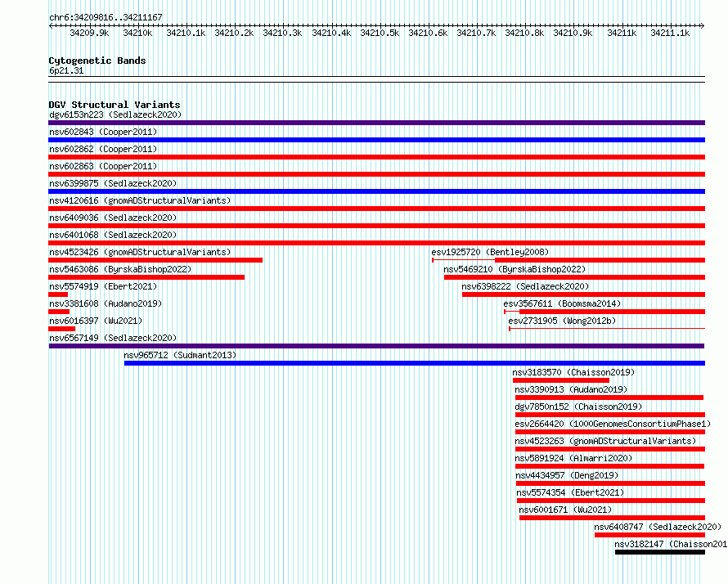Click the 34210k ruler tick label
Viewport: 728px width, 584px height.
click(137, 34)
